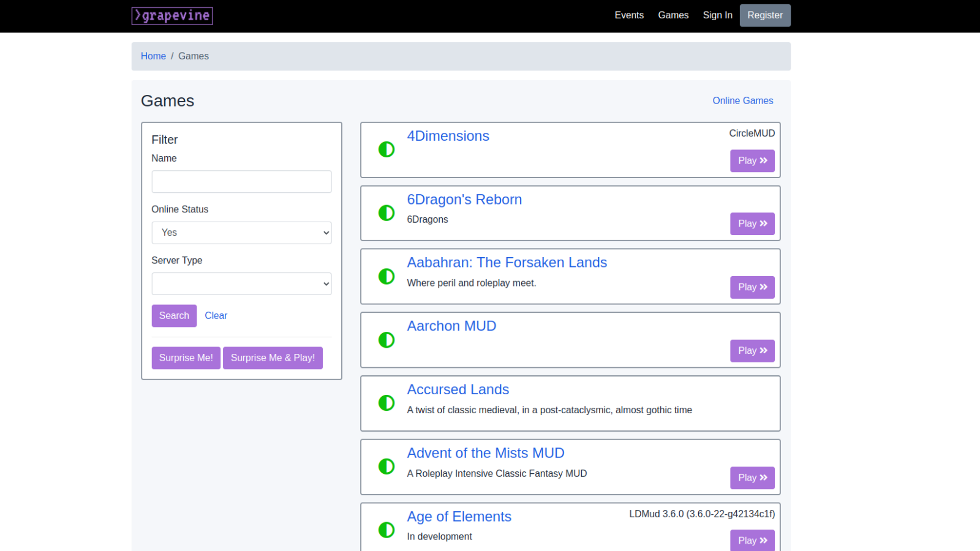Click the online icon for Aarchon MUD

point(386,340)
